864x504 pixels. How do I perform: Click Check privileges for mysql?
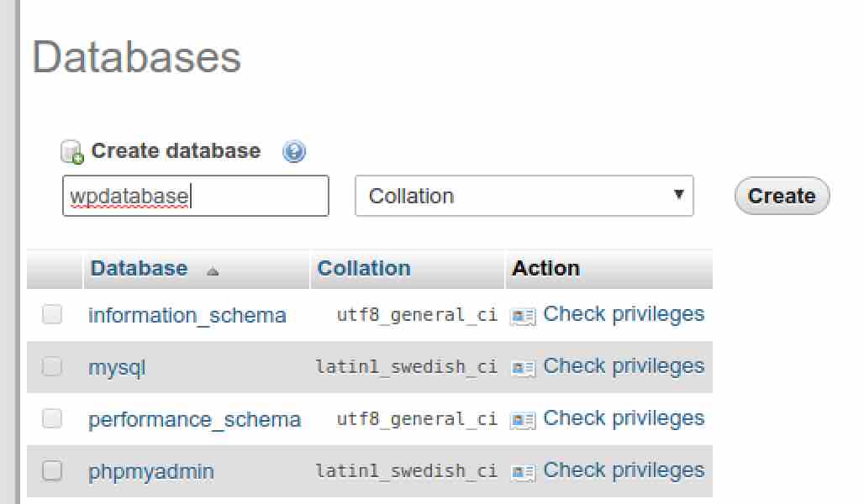pos(623,366)
